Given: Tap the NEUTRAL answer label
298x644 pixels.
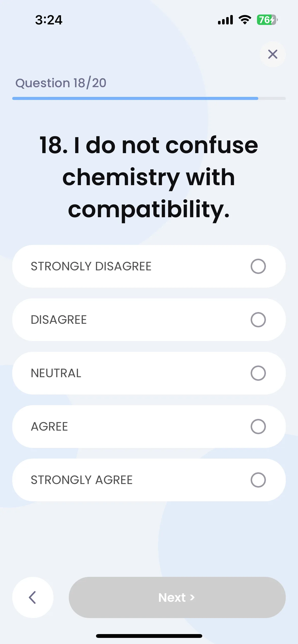Looking at the screenshot, I should click(x=56, y=373).
